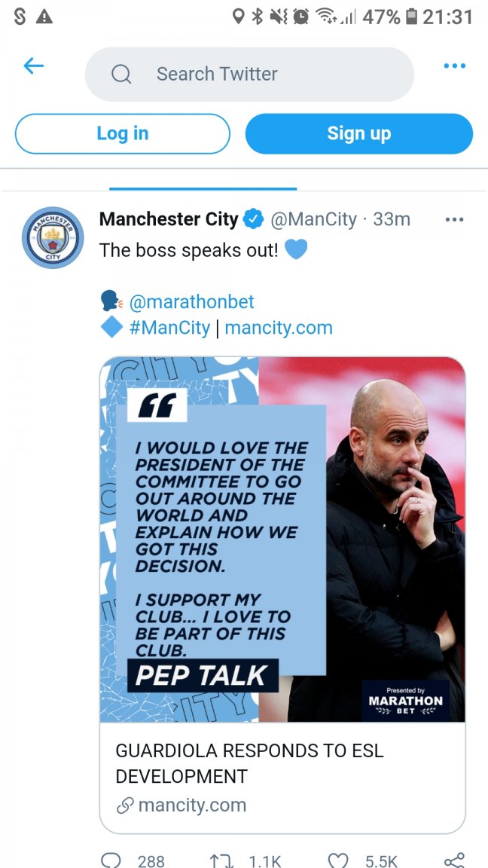This screenshot has width=488, height=868.
Task: Open the top-right three-dot menu
Action: click(x=454, y=66)
